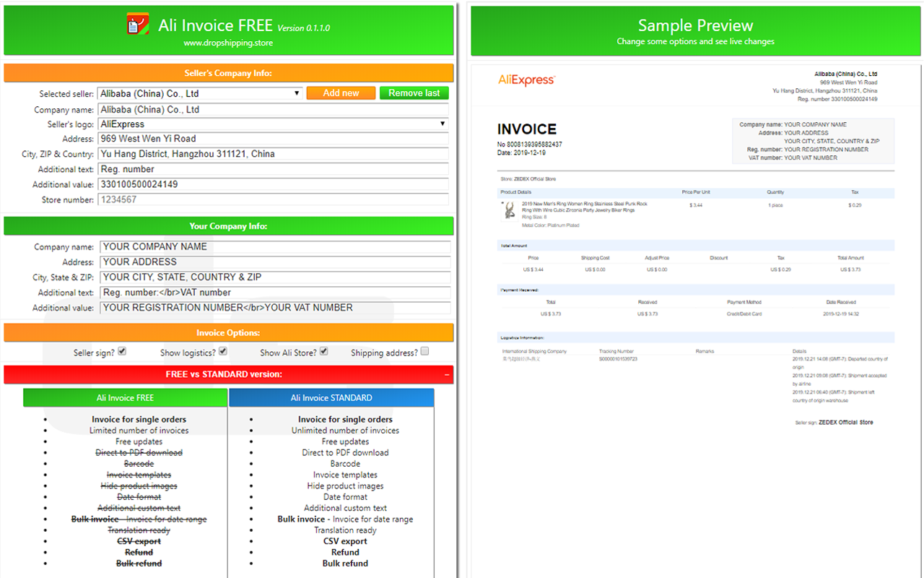
Task: Click Limited number of invoices text
Action: 139,431
